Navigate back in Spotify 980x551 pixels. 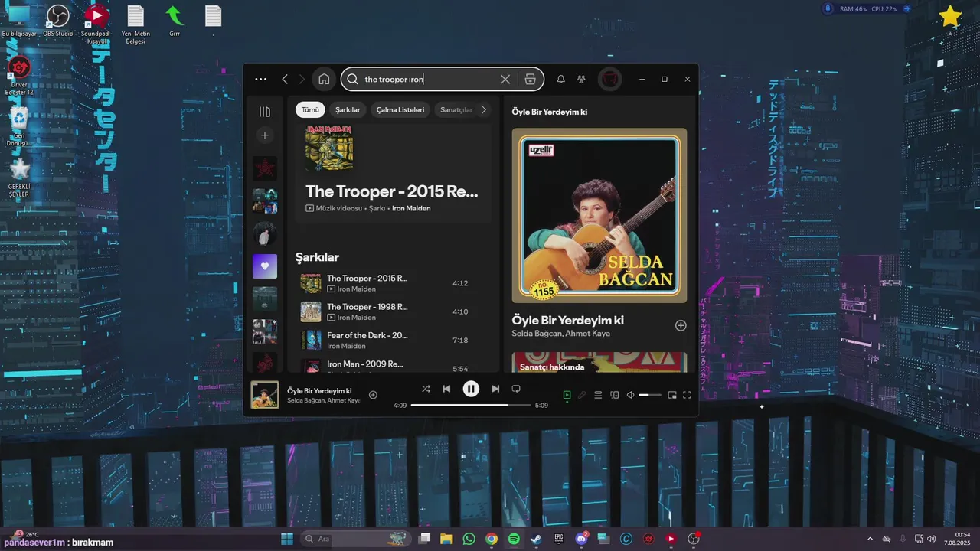coord(285,79)
